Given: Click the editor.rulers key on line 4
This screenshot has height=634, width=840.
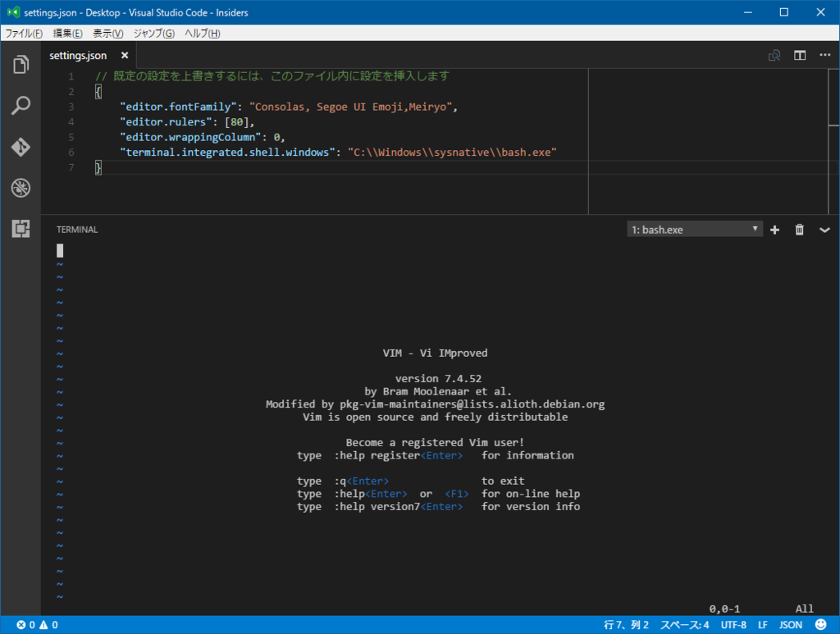Looking at the screenshot, I should tap(166, 122).
